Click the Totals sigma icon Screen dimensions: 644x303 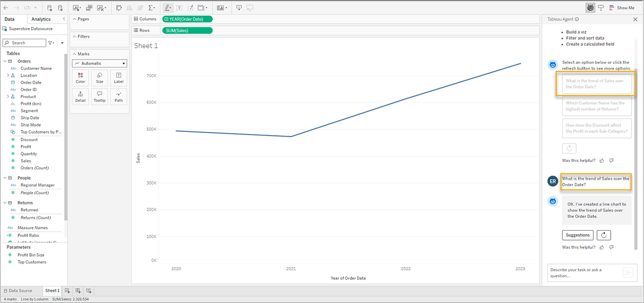[152, 8]
